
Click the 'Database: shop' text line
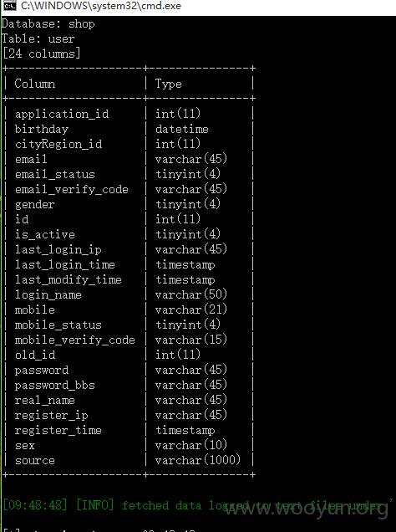[48, 24]
